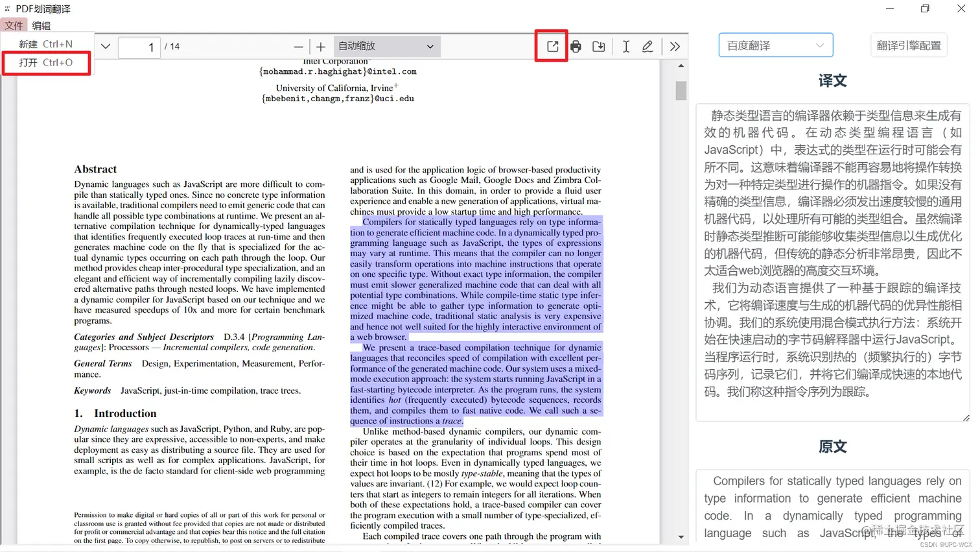Screen dimensions: 980x552
Task: Click the 原文 heading label
Action: pyautogui.click(x=832, y=446)
